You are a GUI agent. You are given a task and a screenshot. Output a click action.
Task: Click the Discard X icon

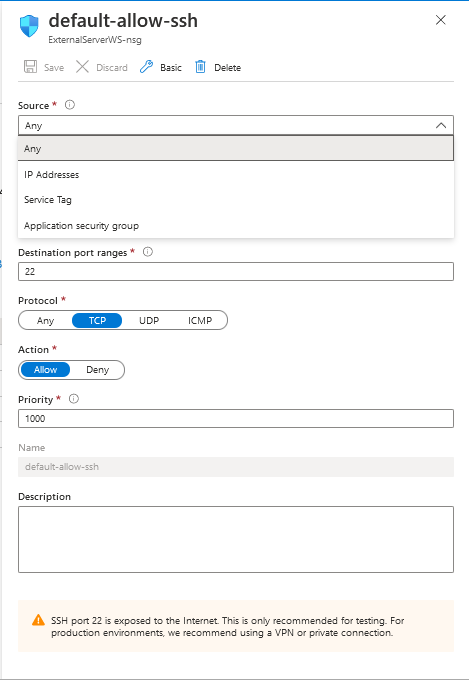(82, 67)
